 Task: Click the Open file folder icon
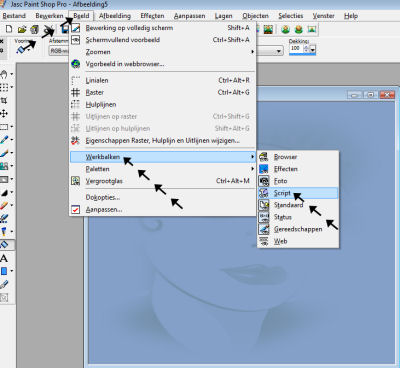pyautogui.click(x=22, y=29)
